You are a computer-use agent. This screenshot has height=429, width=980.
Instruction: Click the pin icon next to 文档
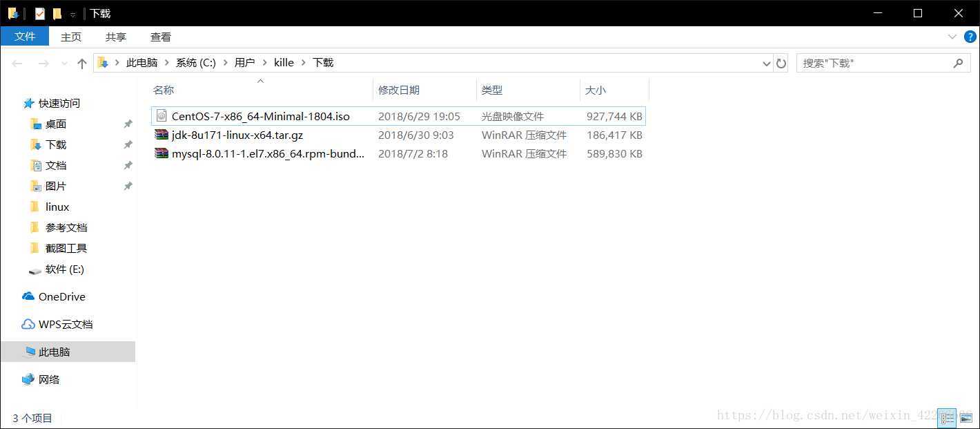click(x=128, y=165)
